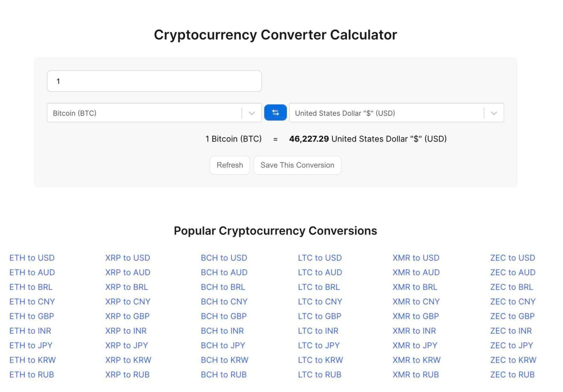Expand the target currency selector chevron
The image size is (563, 392).
point(494,113)
